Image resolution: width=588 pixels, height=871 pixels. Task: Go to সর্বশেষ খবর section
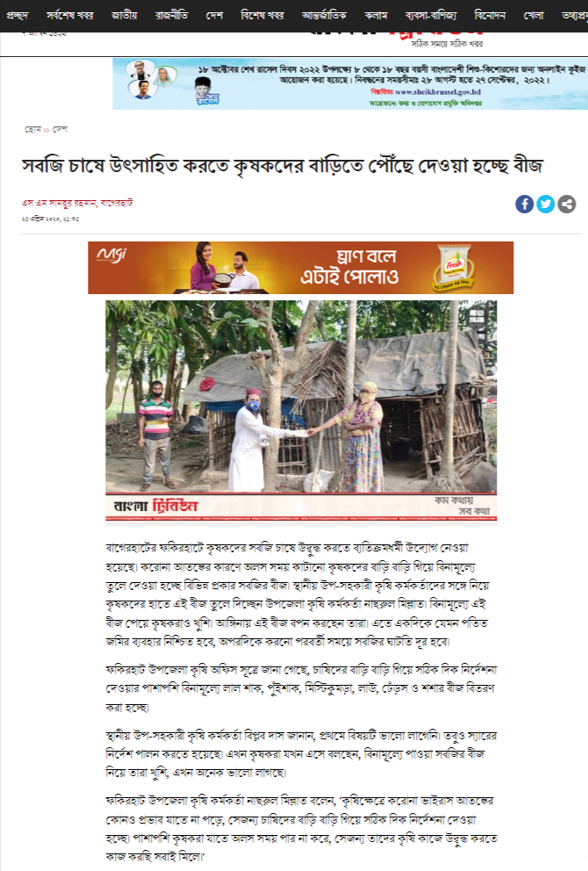click(70, 16)
